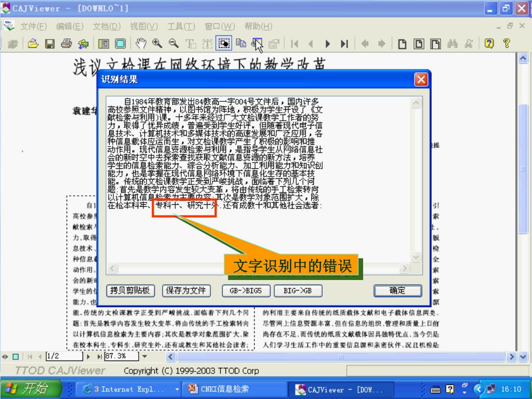The width and height of the screenshot is (532, 399).
Task: Toggle the outline pane layout icon
Action: 103,44
